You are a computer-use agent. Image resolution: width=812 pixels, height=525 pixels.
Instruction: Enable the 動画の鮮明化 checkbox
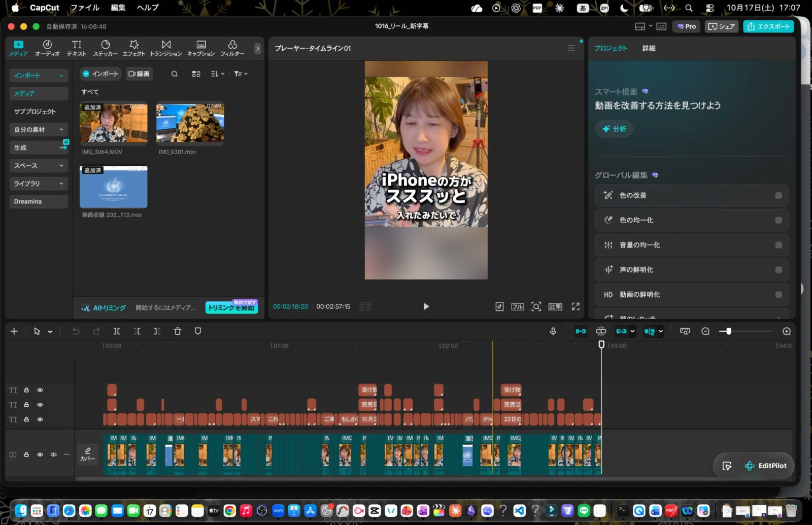[x=779, y=295]
